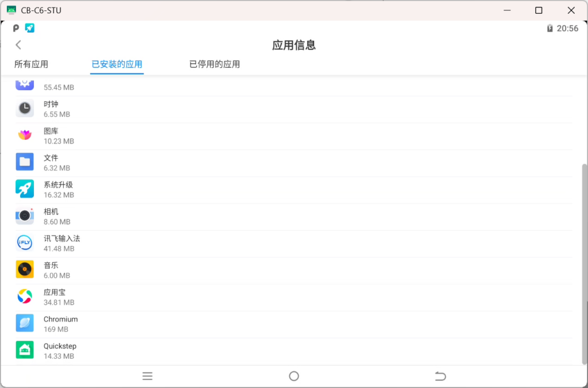
Task: Click the CB-C6-STU window title icon
Action: click(x=11, y=10)
